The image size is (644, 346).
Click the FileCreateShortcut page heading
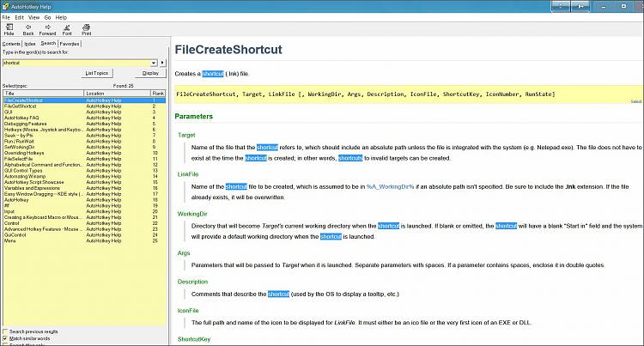tap(228, 50)
